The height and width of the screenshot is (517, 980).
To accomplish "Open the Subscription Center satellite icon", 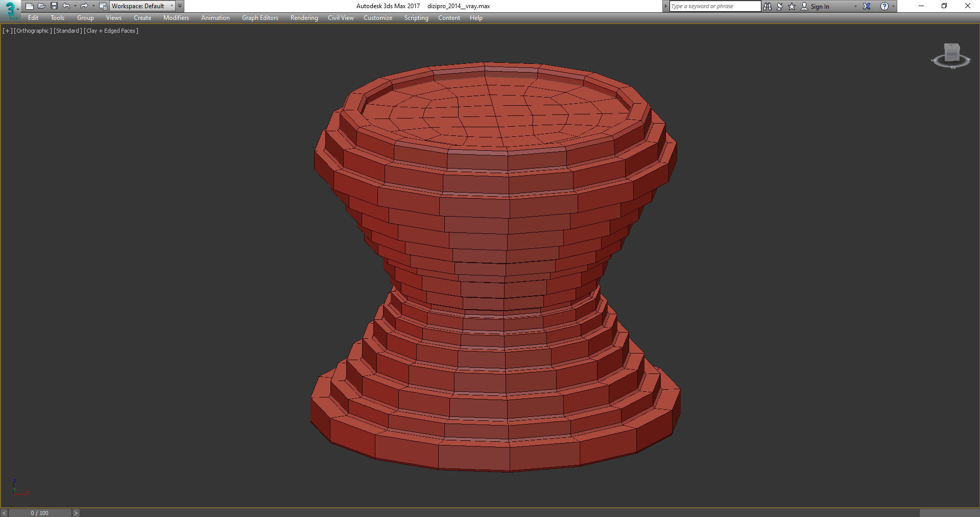I will click(780, 6).
